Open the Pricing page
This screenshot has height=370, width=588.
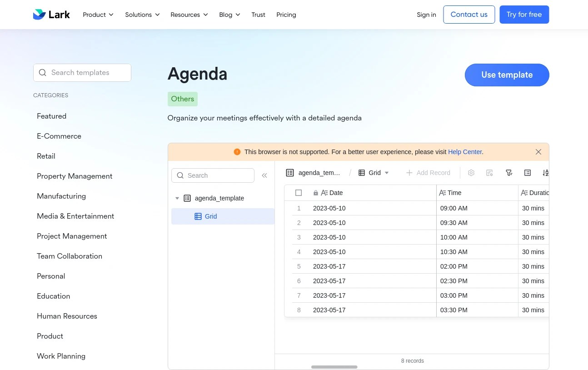[x=286, y=15]
